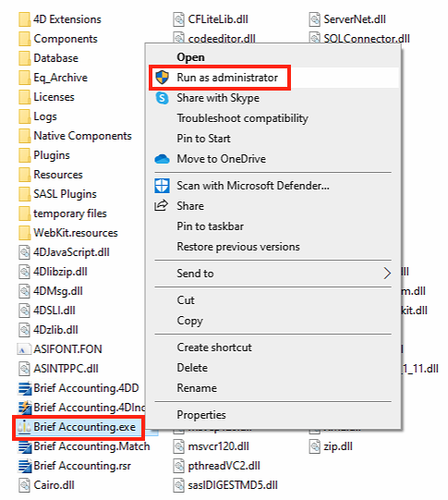Screen dimensions: 448x500
Task: Select the ASIFONT.FON font file icon
Action: coord(24,349)
